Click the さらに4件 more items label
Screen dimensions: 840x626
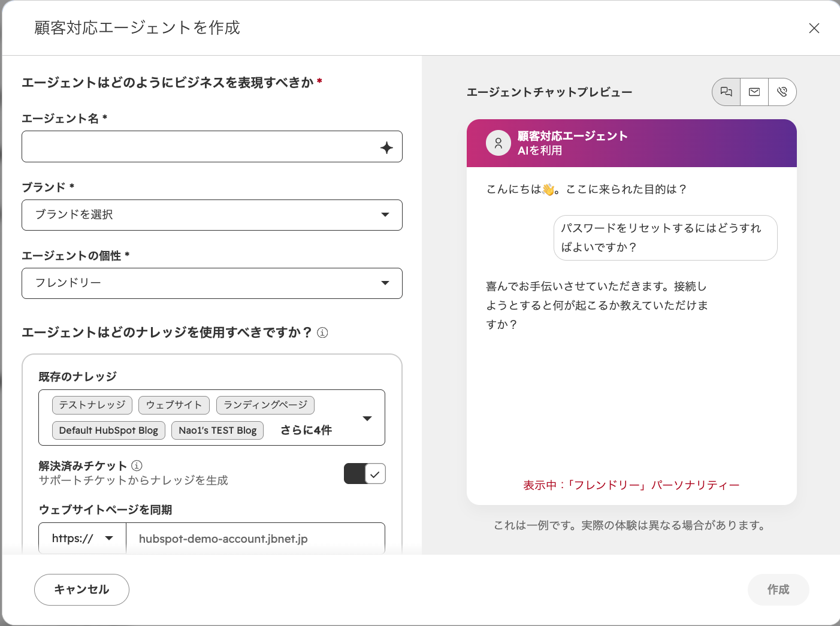(306, 430)
